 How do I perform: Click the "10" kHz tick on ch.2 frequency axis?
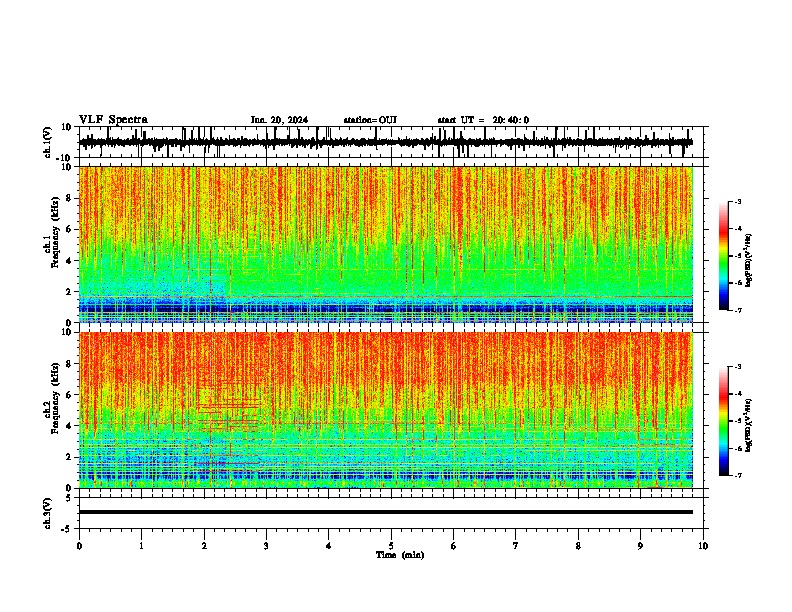[x=67, y=332]
